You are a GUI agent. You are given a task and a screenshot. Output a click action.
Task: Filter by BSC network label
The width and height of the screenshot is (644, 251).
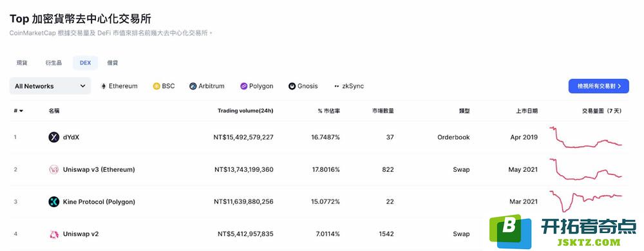[168, 86]
